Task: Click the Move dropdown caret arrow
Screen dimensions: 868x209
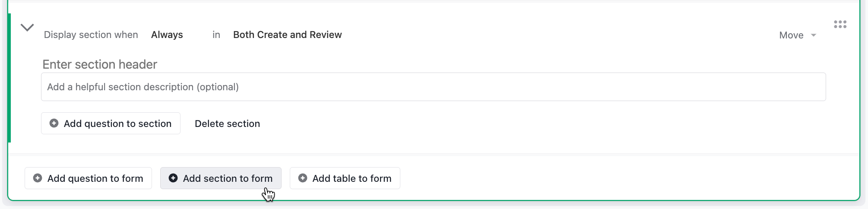Action: [814, 35]
